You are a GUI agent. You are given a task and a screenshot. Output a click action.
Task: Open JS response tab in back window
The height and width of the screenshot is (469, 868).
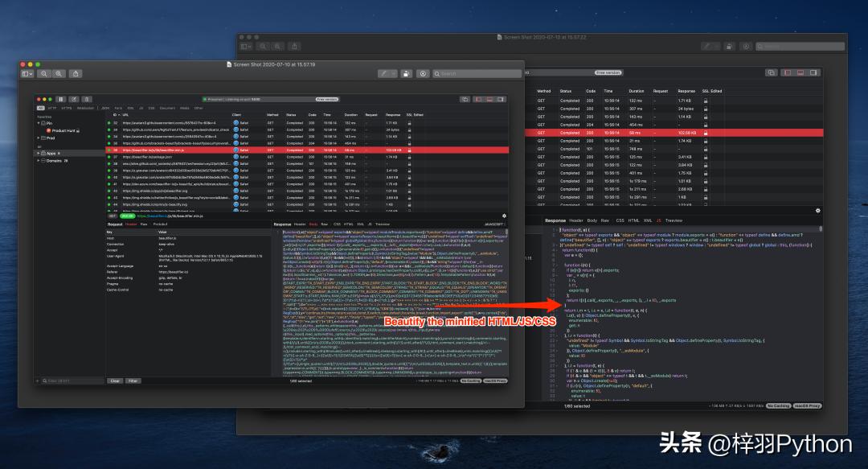click(659, 220)
